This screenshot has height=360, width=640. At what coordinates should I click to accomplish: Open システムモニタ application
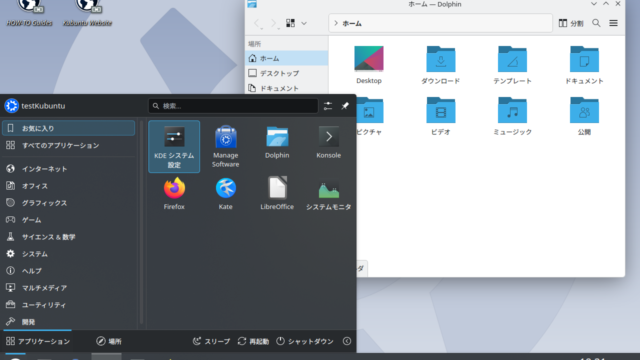coord(329,193)
